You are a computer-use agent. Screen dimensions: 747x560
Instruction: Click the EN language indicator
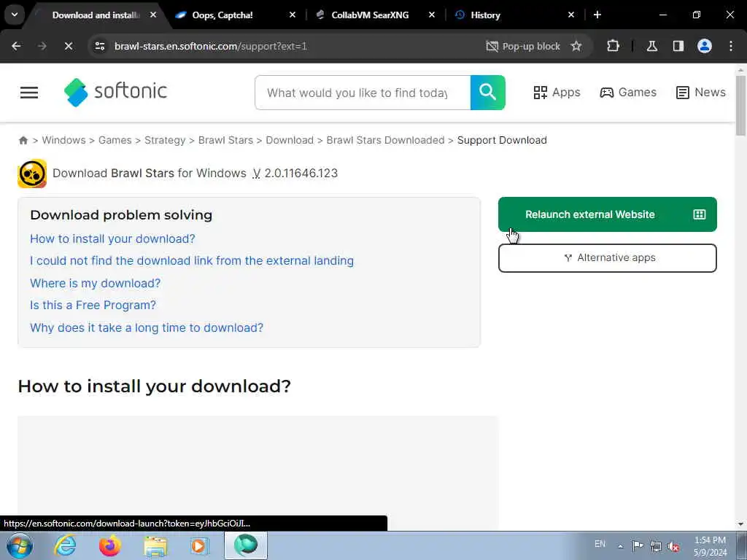click(600, 544)
